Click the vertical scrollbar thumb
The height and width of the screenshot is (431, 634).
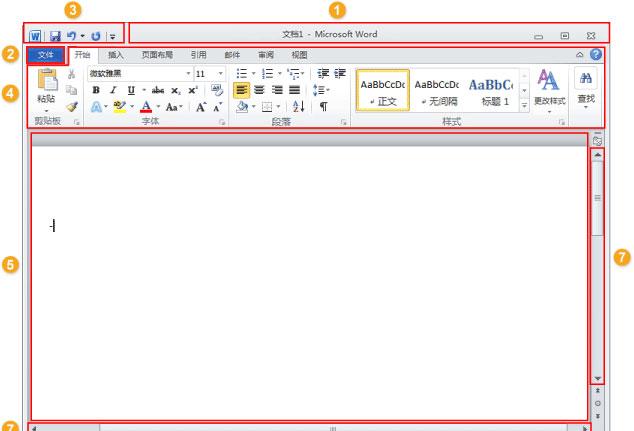[x=598, y=198]
